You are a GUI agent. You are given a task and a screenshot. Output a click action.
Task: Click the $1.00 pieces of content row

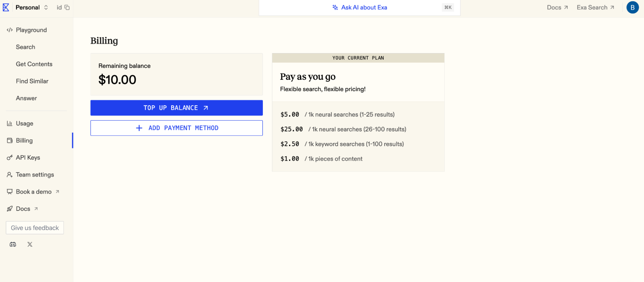click(x=322, y=159)
